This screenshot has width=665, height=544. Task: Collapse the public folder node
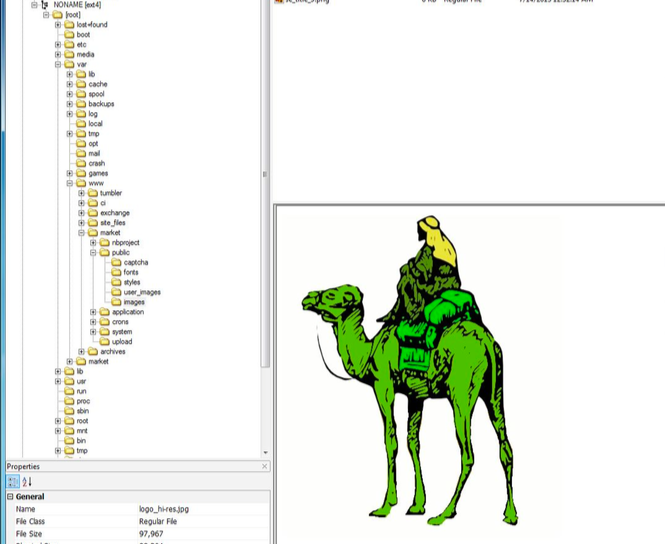(93, 252)
